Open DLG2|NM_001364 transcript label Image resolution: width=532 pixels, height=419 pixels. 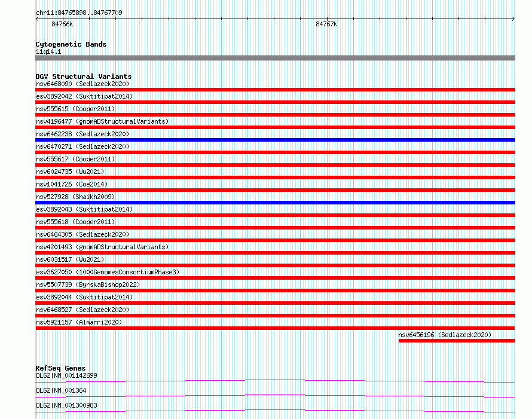(61, 390)
